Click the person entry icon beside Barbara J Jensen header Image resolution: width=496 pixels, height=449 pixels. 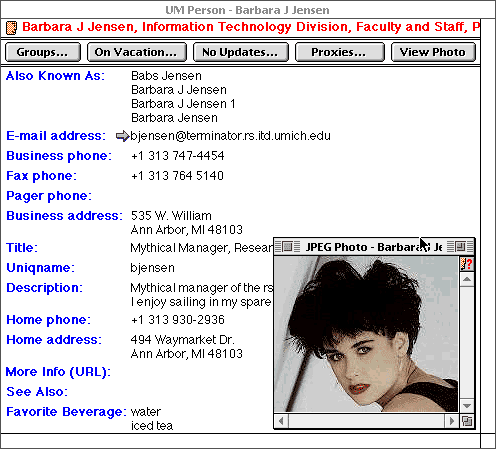point(11,28)
